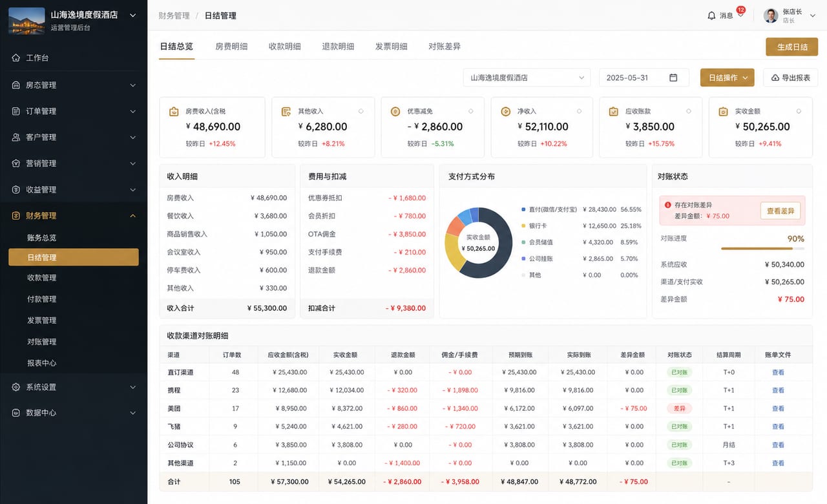Click blue 直付(微信/支付宝) legend swatch
This screenshot has height=504, width=827.
(523, 209)
